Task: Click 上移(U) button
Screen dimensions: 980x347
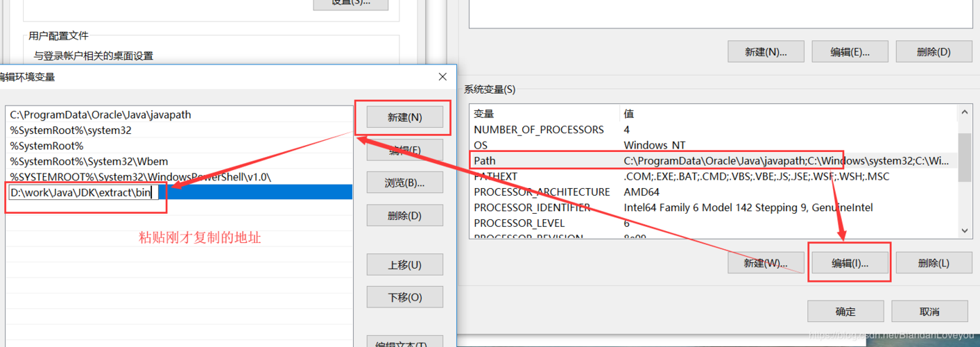Action: coord(404,264)
